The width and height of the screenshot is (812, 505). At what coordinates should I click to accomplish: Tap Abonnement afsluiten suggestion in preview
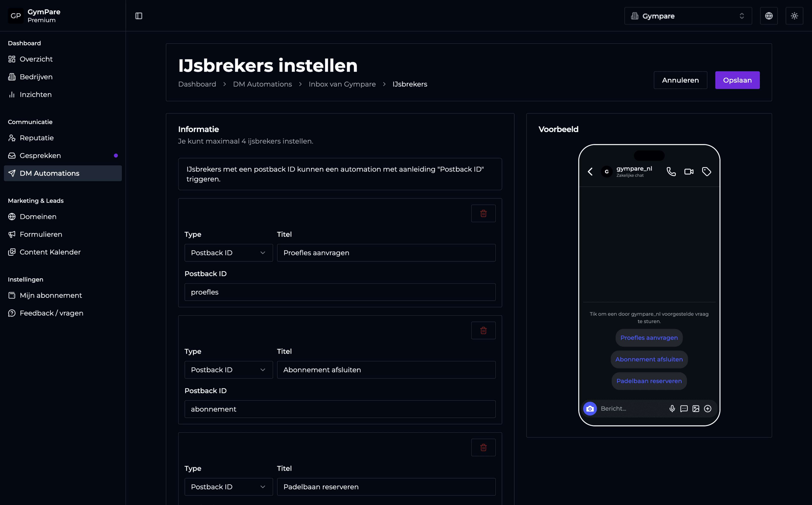point(649,359)
